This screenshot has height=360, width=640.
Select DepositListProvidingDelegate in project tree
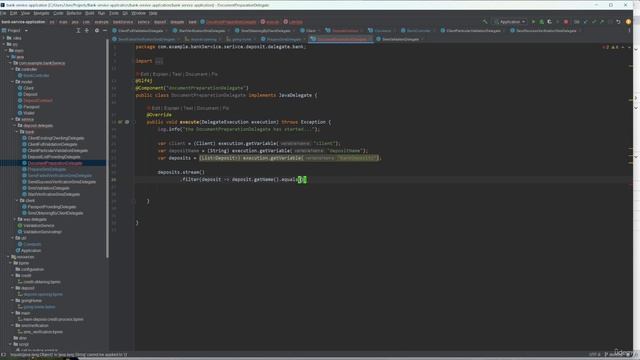click(x=54, y=157)
